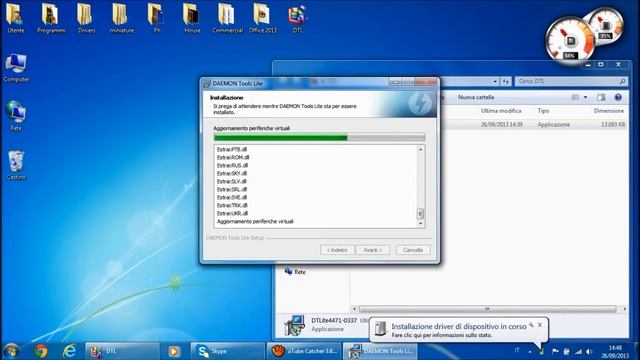Open notification balloon options wrench icon
The image size is (640, 360).
[x=531, y=325]
